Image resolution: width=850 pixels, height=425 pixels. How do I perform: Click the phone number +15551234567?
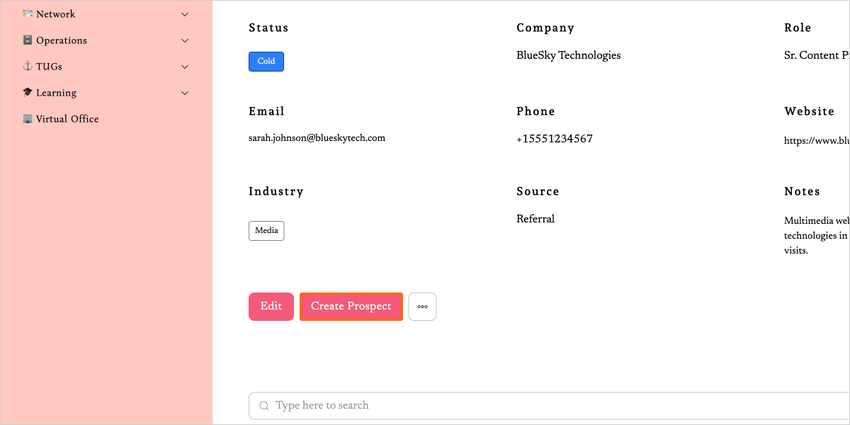(554, 139)
